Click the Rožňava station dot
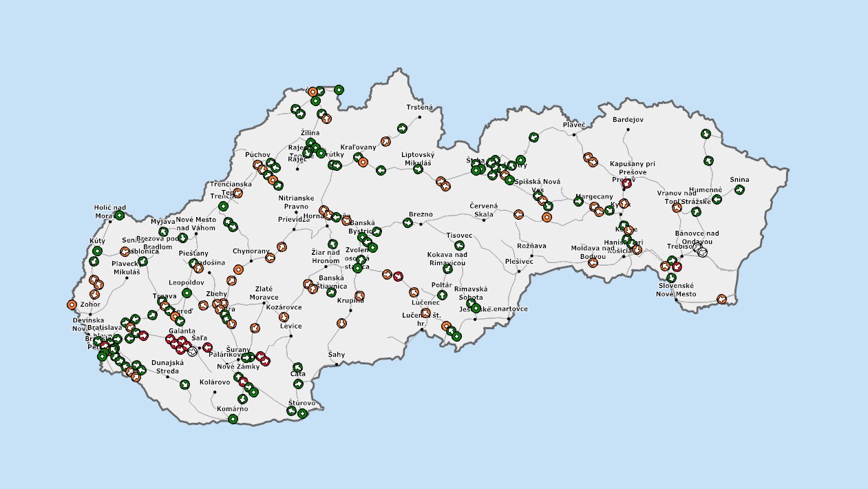The width and height of the screenshot is (868, 489). click(531, 256)
